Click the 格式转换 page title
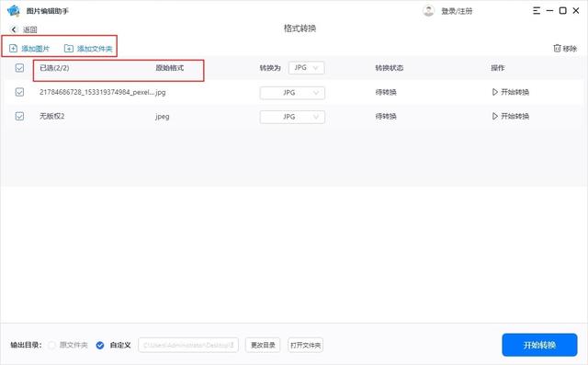 click(300, 29)
